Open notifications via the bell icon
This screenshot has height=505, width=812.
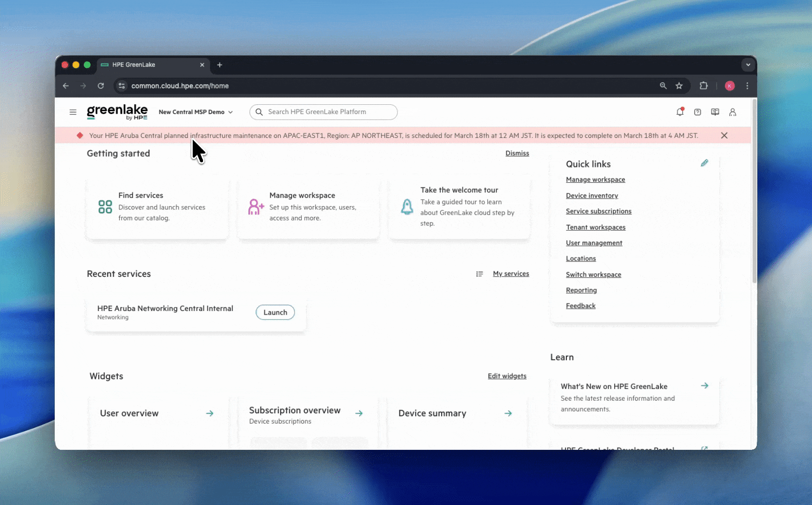[680, 112]
